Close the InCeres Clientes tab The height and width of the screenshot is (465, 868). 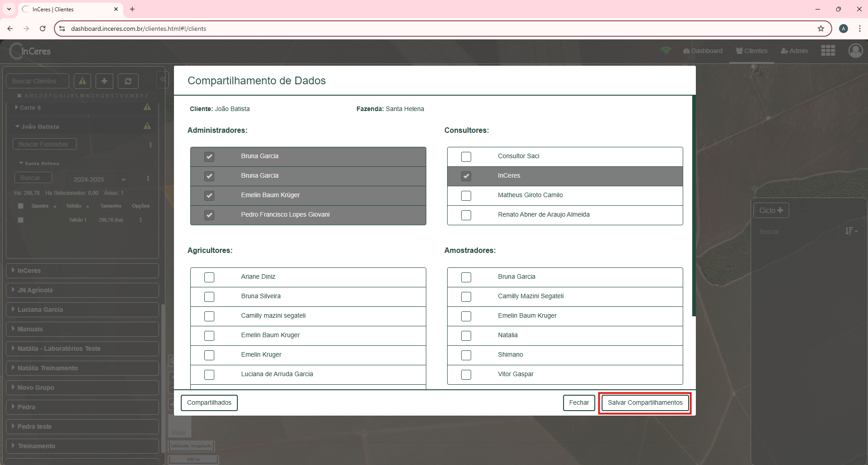click(x=116, y=9)
